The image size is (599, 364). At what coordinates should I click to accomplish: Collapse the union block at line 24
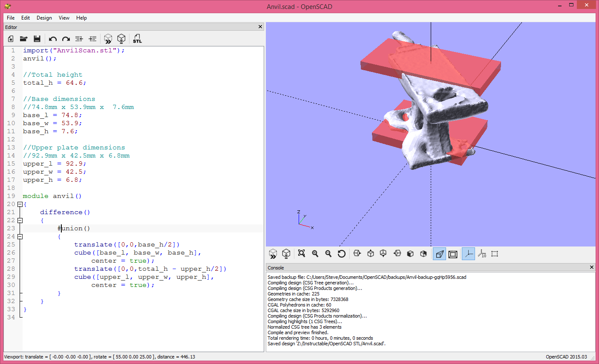[20, 236]
